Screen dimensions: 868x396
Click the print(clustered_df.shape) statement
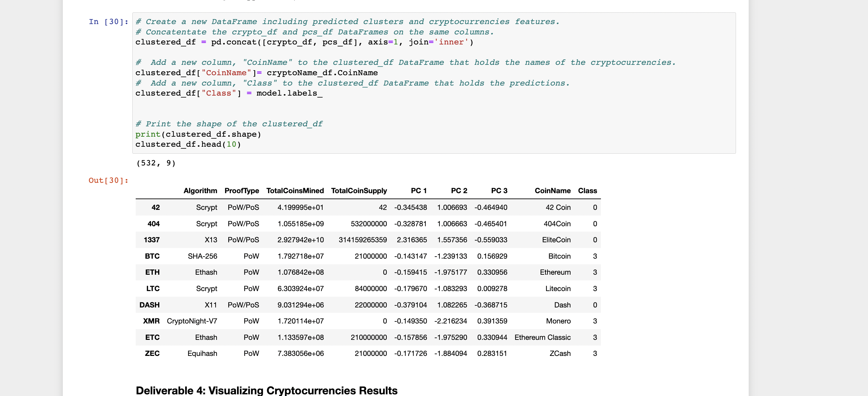(198, 134)
